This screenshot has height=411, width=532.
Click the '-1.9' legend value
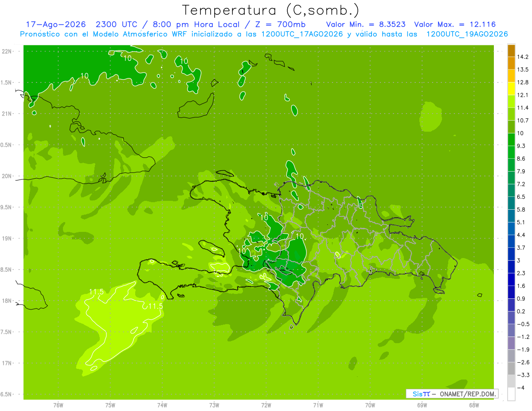tap(523, 349)
